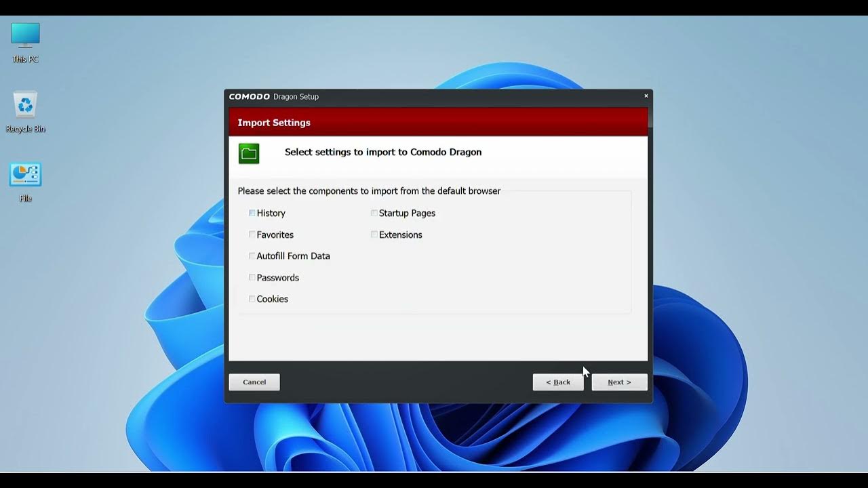Screen dimensions: 868x488
Task: Click the 'Please select the components' instruction text
Action: [x=369, y=191]
